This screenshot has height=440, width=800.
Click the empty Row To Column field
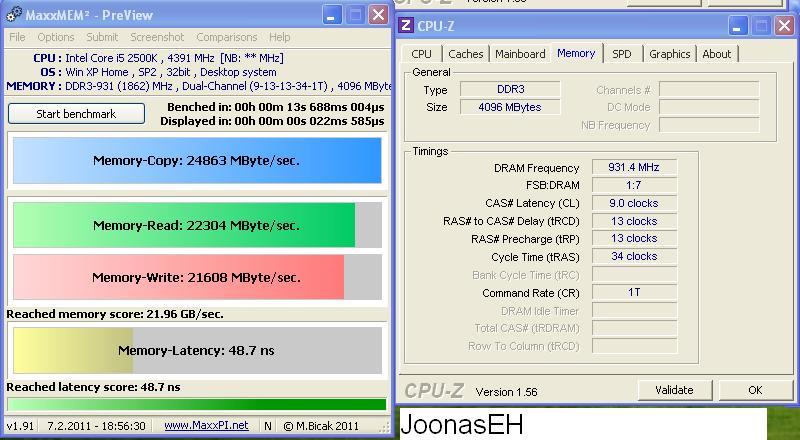(x=634, y=346)
